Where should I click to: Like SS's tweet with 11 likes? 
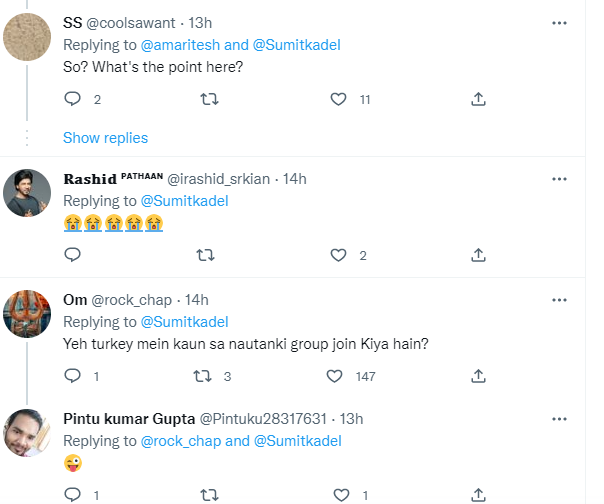[x=339, y=99]
